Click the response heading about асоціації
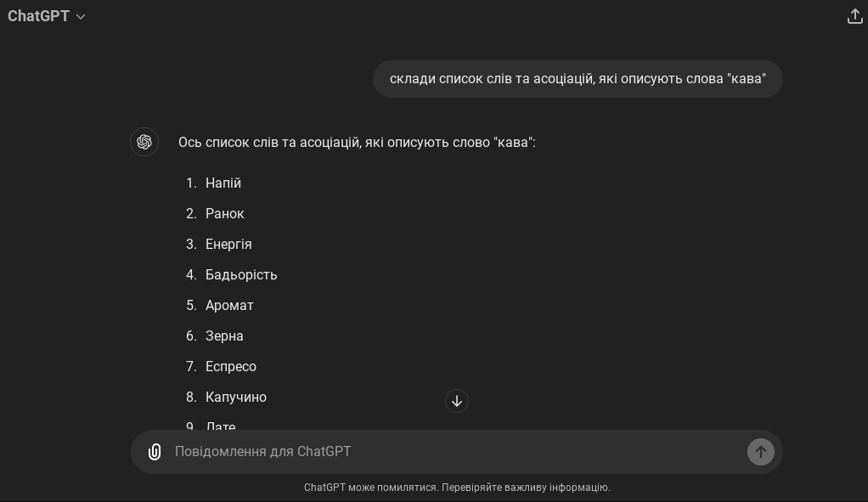 point(357,142)
